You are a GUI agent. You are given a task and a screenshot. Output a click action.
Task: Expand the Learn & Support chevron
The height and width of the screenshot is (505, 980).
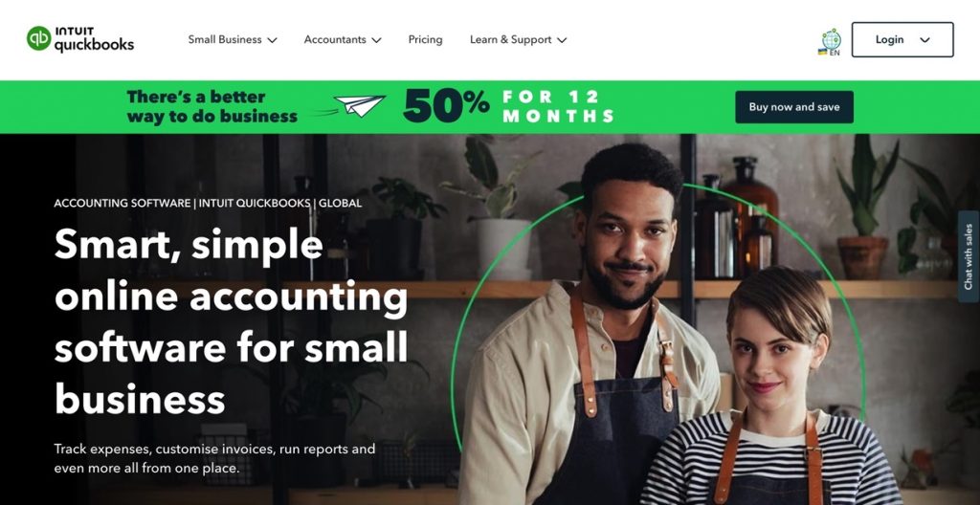point(562,40)
